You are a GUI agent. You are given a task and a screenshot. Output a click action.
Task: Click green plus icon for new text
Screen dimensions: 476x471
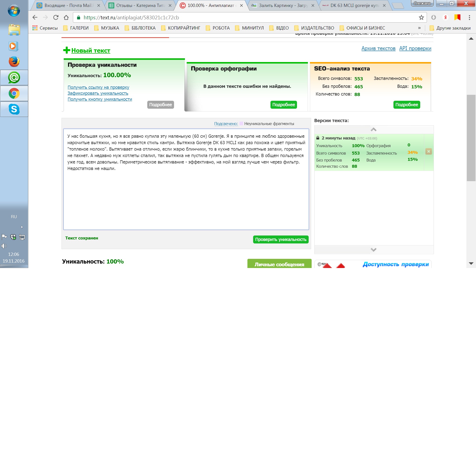click(66, 50)
